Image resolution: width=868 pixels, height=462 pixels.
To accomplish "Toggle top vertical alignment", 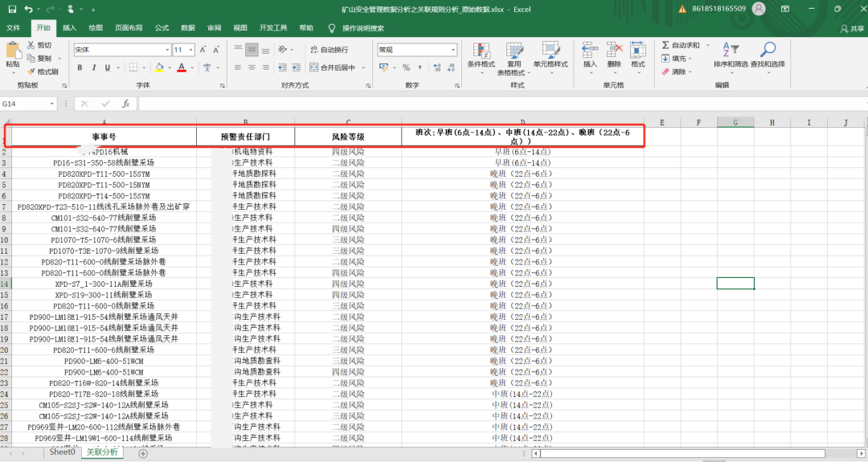I will pyautogui.click(x=238, y=49).
